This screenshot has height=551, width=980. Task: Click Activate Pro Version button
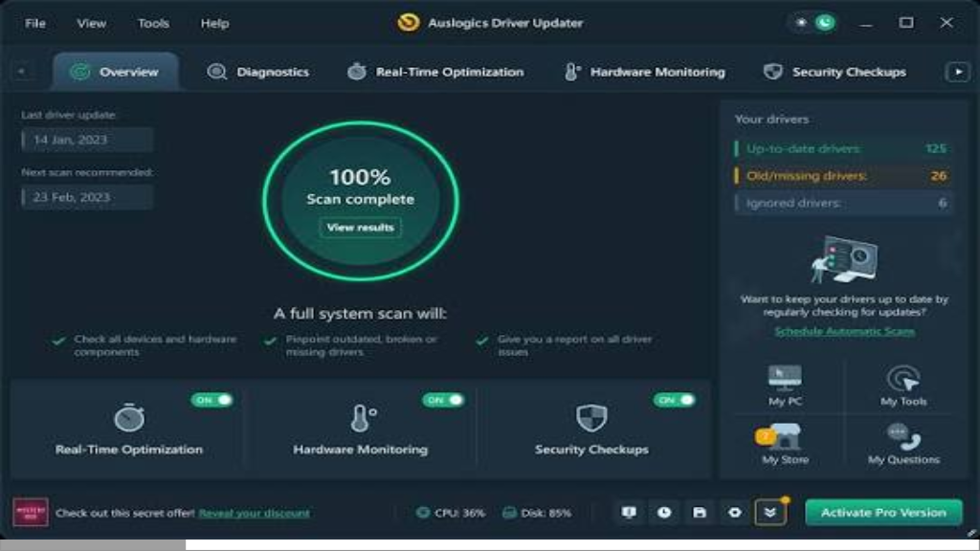883,513
